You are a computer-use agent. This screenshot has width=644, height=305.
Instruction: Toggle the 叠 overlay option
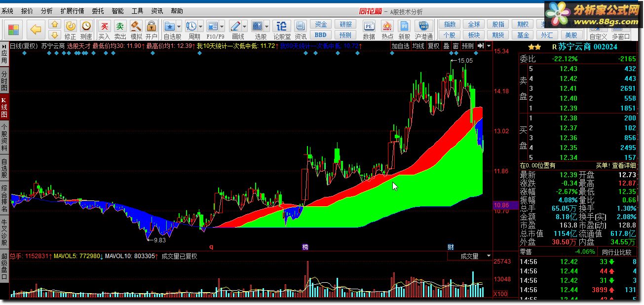point(446,46)
